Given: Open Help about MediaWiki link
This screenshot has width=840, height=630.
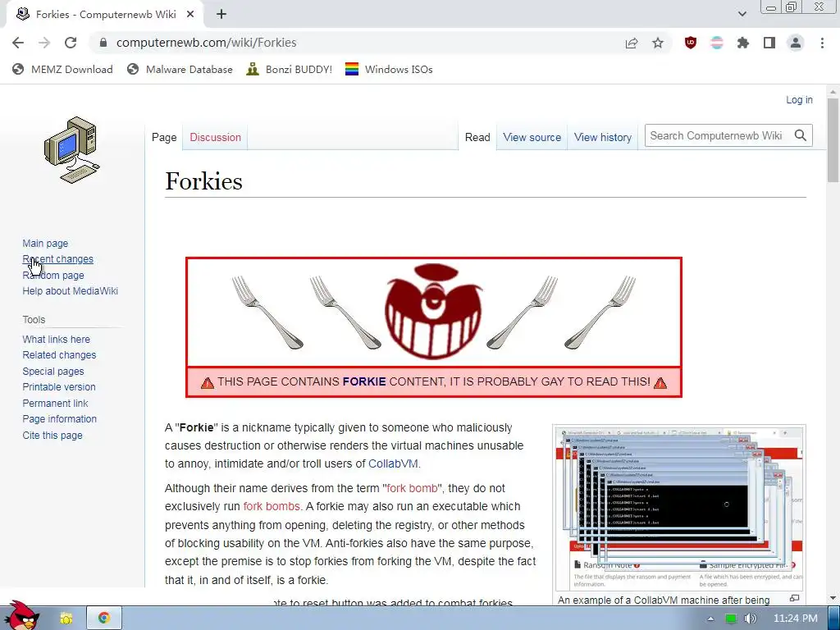Looking at the screenshot, I should pyautogui.click(x=71, y=291).
